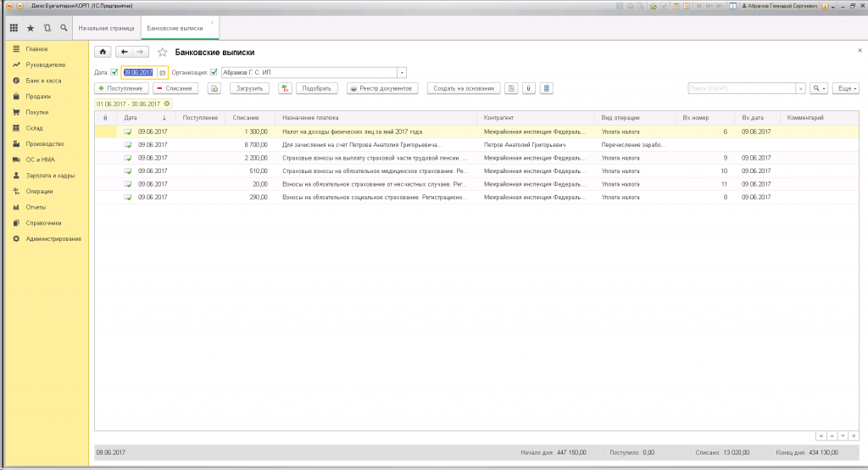This screenshot has height=470, width=868.
Task: Show Дт/Кт postings icon
Action: coord(285,88)
